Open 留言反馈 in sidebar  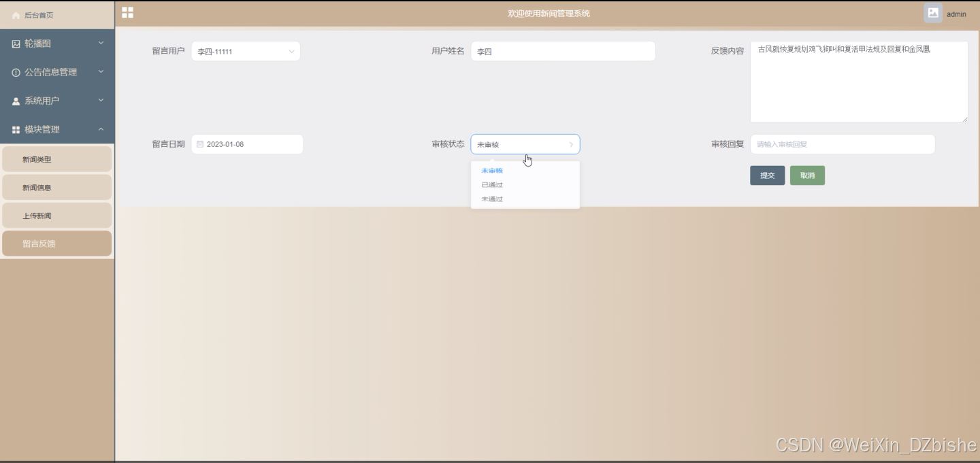click(x=57, y=243)
